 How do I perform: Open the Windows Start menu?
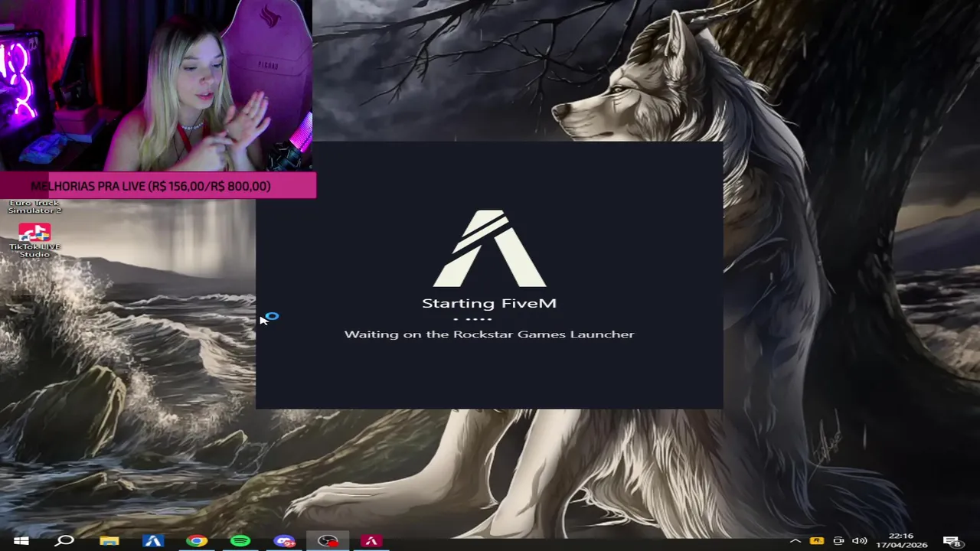click(21, 541)
